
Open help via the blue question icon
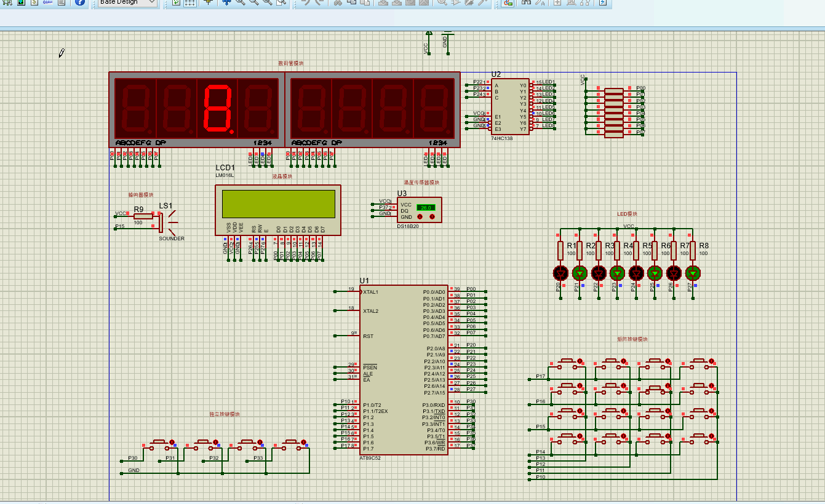click(80, 2)
